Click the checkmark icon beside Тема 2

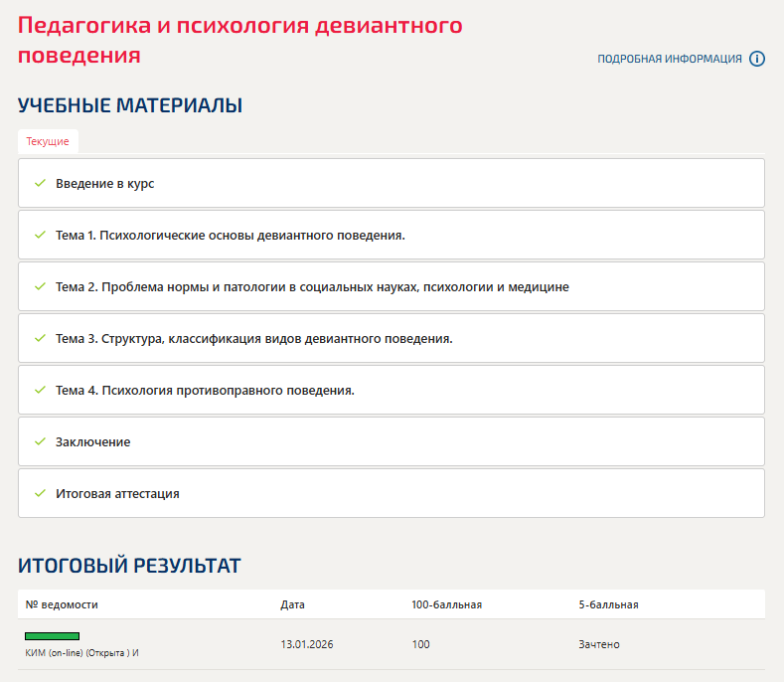40,287
